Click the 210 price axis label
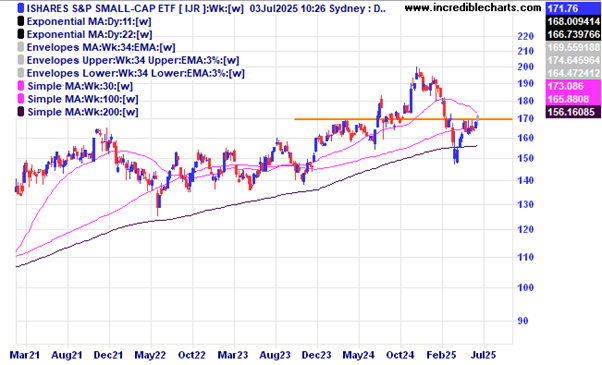This screenshot has width=602, height=365. coord(526,51)
